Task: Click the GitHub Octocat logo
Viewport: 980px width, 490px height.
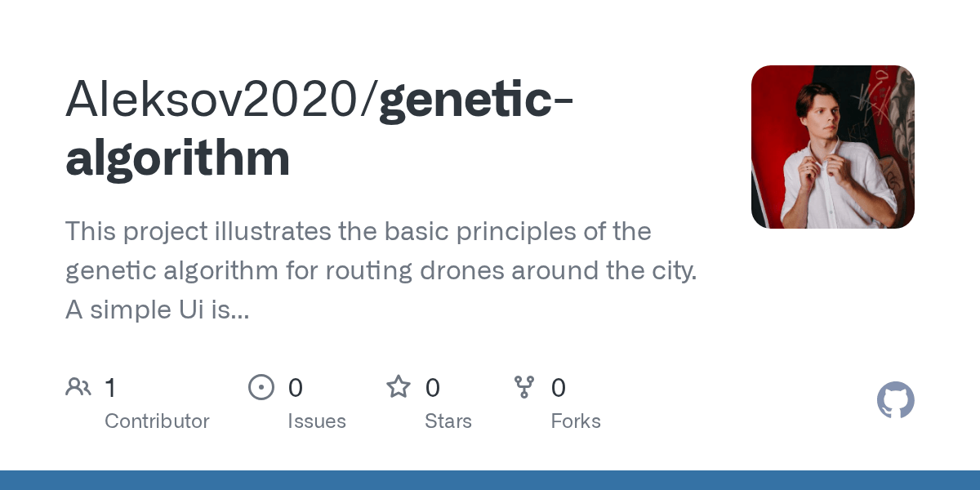Action: (x=895, y=400)
